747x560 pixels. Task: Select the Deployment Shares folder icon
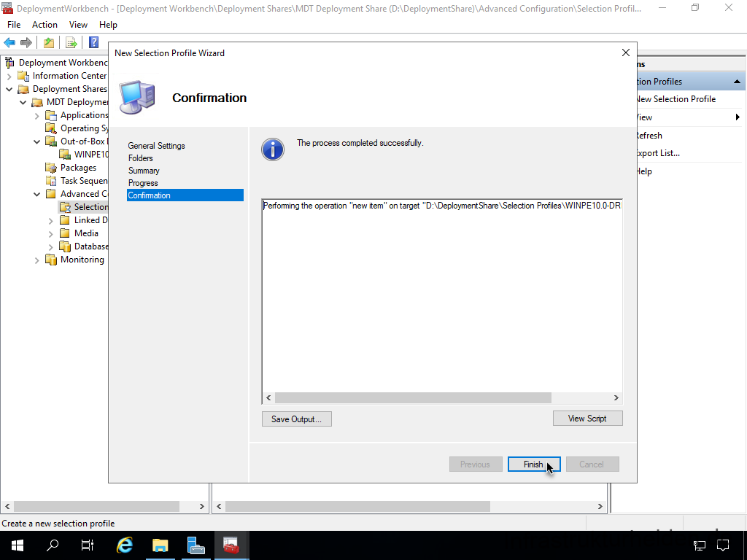pyautogui.click(x=23, y=89)
